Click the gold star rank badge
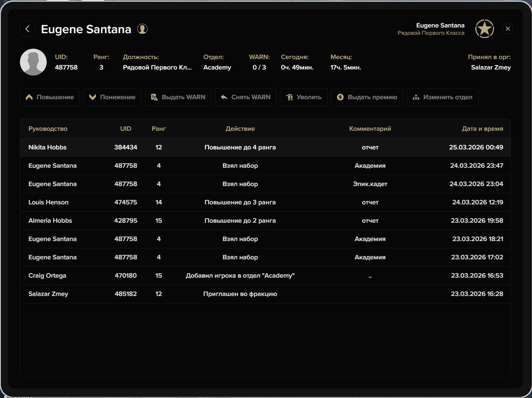This screenshot has height=398, width=532. tap(484, 29)
